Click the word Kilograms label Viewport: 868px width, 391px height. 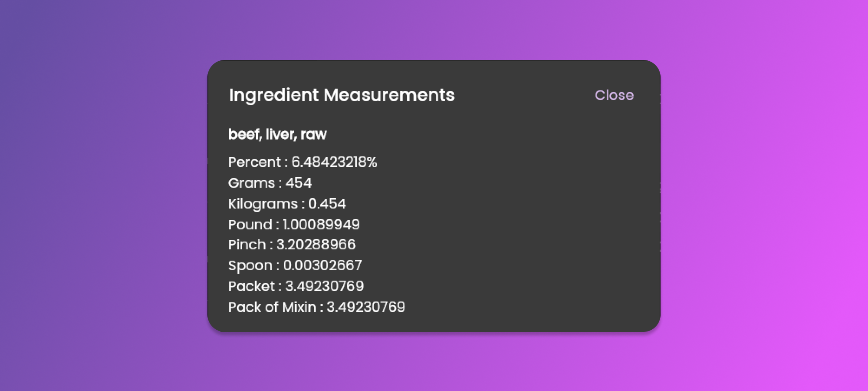coord(263,204)
